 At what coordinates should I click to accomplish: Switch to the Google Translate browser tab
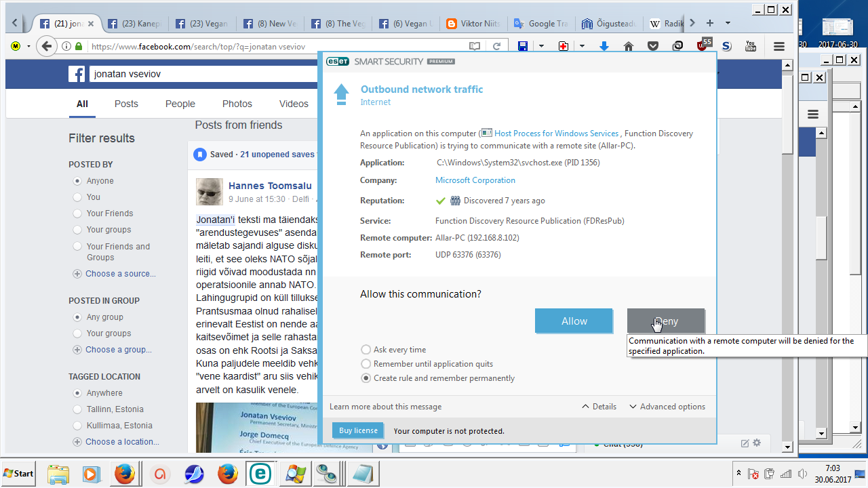coord(541,24)
